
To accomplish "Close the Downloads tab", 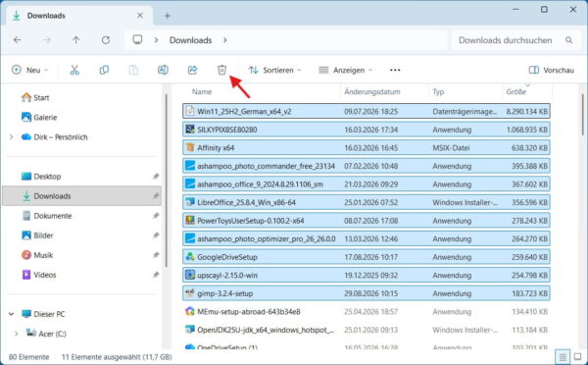I will tap(140, 16).
